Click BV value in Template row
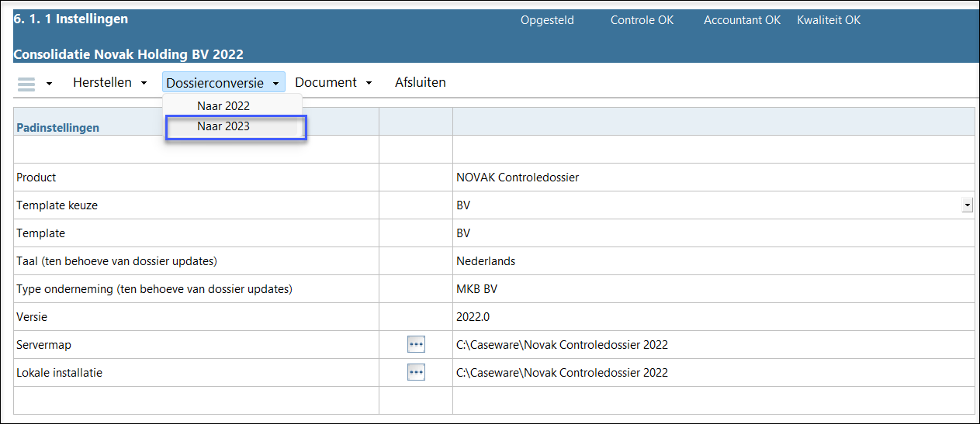 [463, 233]
